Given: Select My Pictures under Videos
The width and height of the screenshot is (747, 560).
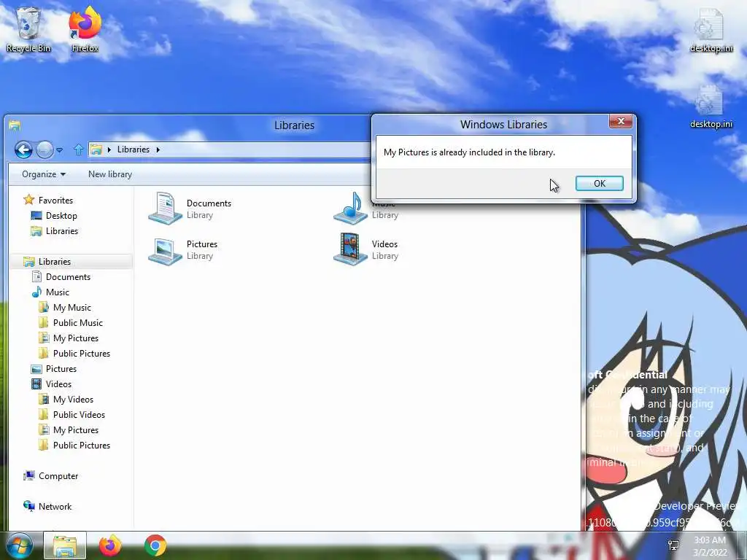Looking at the screenshot, I should point(76,430).
